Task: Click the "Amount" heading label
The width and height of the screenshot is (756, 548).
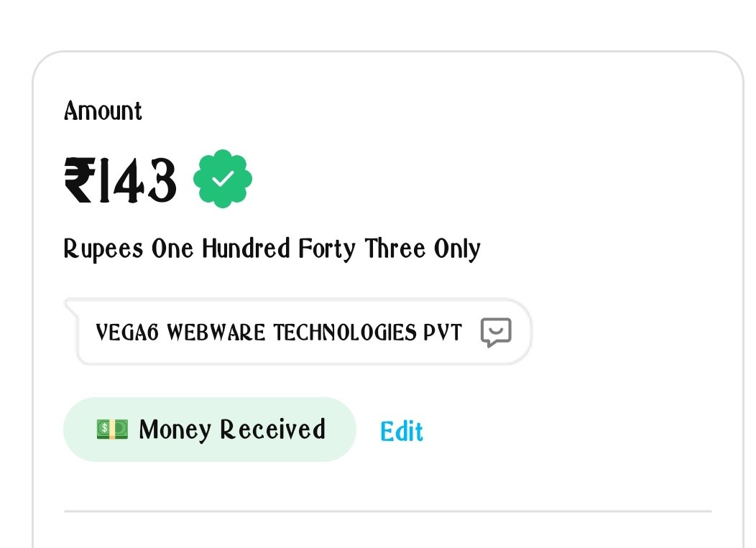Action: [x=103, y=111]
